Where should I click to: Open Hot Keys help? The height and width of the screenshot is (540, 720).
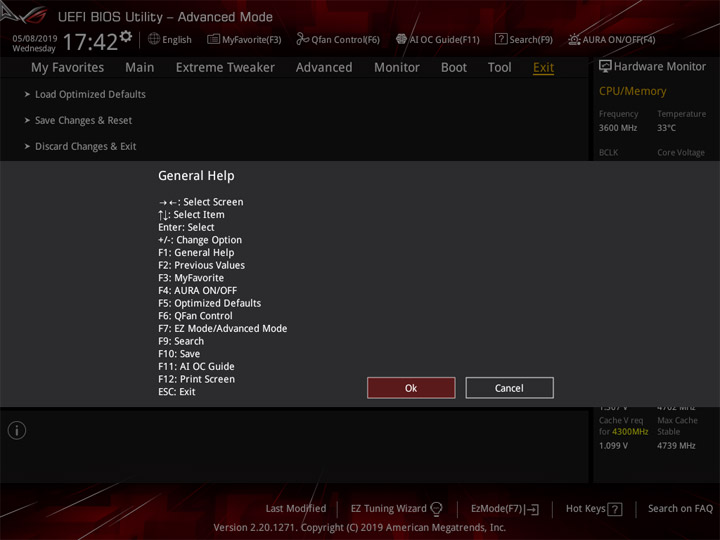(x=585, y=509)
